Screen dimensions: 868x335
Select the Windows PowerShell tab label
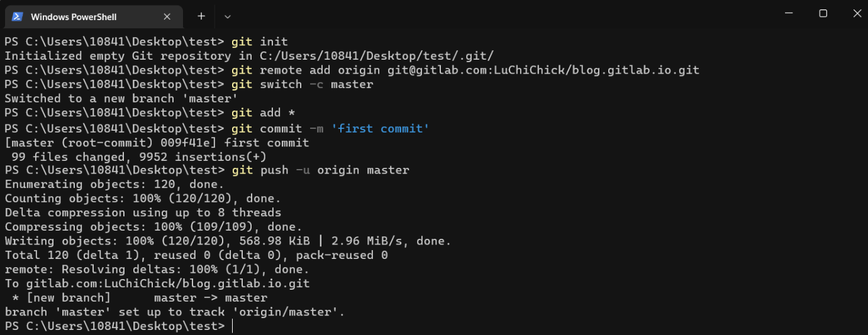click(74, 17)
